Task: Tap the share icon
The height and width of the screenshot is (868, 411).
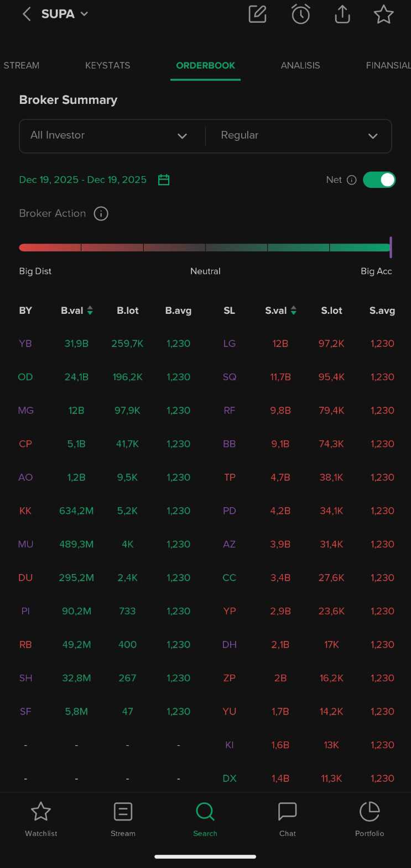Action: coord(342,14)
